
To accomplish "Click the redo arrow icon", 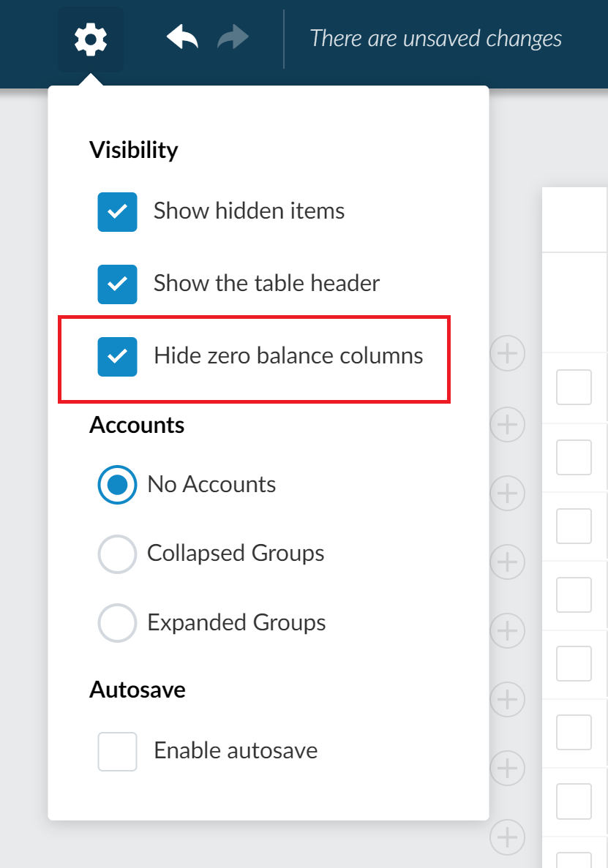I will pyautogui.click(x=233, y=37).
